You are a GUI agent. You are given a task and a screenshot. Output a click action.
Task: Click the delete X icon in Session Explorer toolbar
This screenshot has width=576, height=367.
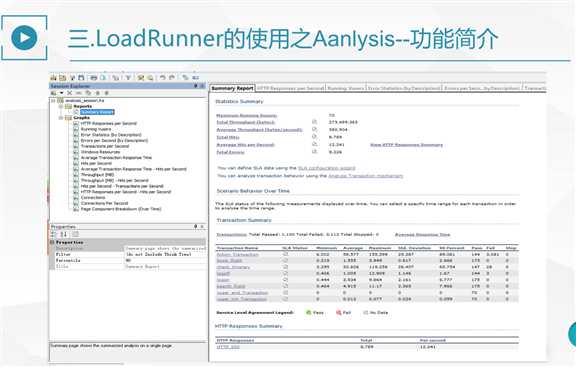69,93
